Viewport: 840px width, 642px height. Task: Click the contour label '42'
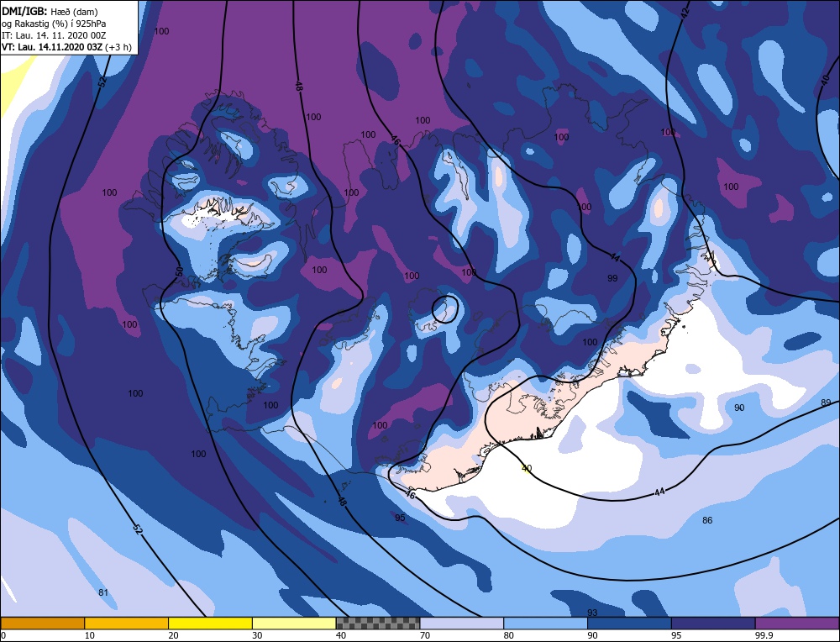[685, 14]
